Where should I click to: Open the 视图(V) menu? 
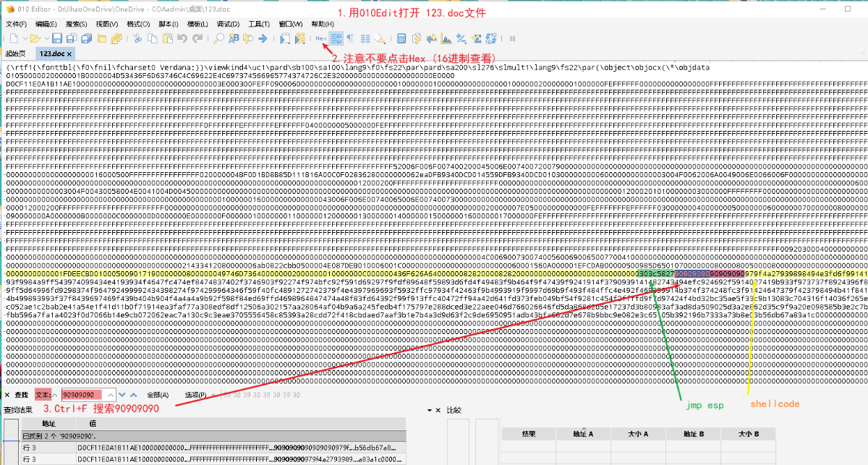pyautogui.click(x=107, y=24)
